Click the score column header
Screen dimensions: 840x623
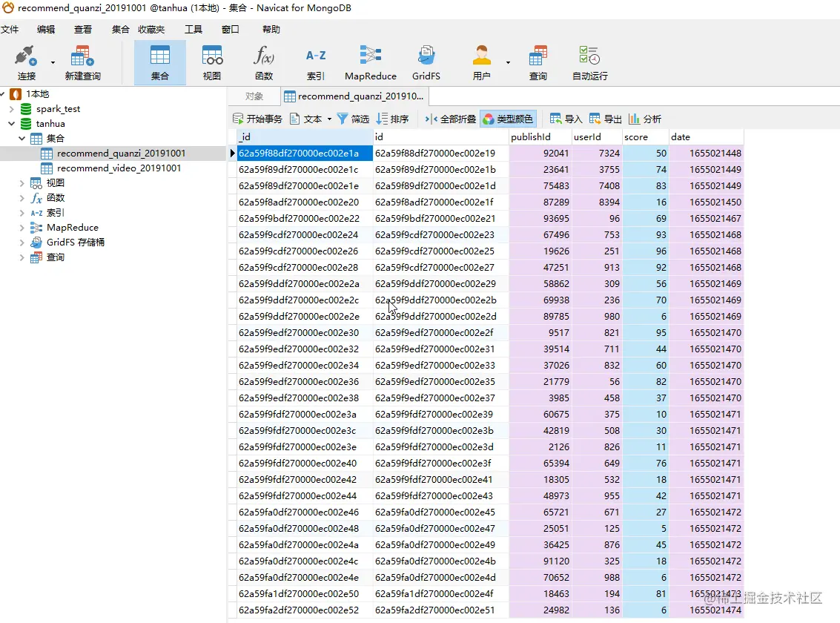click(x=645, y=137)
